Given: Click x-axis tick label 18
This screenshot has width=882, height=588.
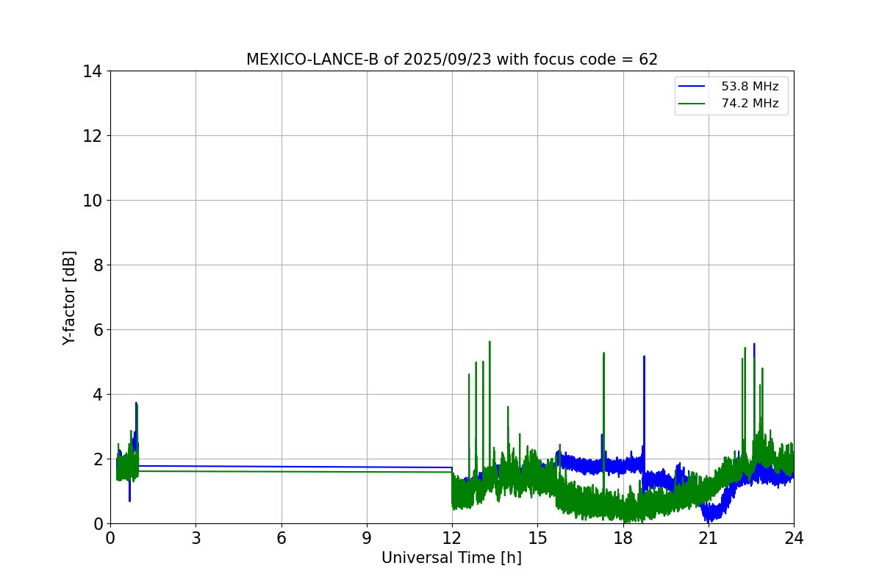Looking at the screenshot, I should click(623, 538).
